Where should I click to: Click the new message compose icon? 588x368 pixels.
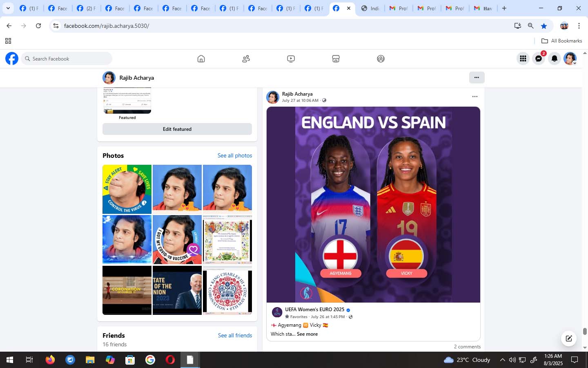pos(569,338)
